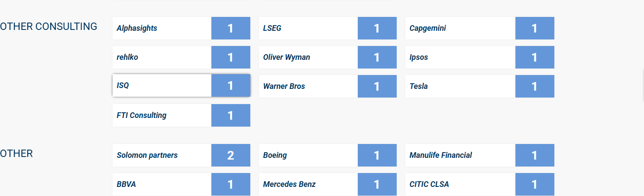Open the Oliver Wyman entry

pos(308,57)
